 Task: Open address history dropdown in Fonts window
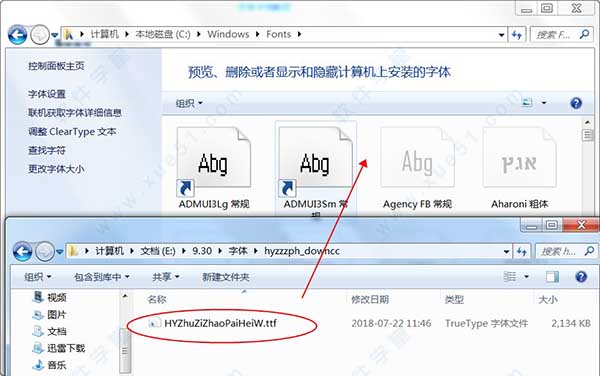pos(501,35)
